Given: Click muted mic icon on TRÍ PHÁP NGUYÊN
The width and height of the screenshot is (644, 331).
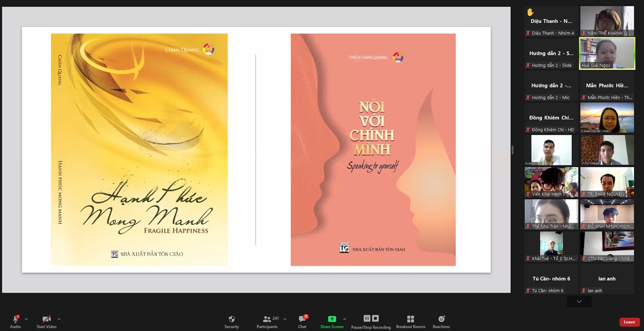Looking at the screenshot, I should pos(584,194).
